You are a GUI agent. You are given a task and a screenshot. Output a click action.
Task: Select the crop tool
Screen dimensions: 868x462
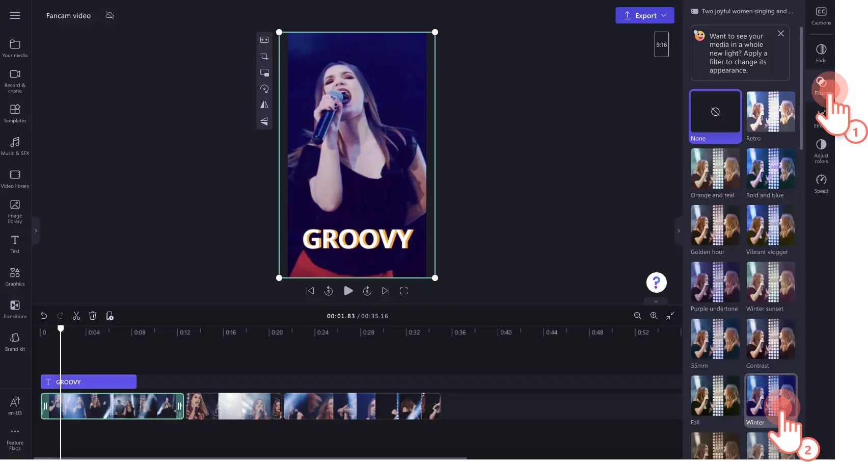[x=264, y=56]
